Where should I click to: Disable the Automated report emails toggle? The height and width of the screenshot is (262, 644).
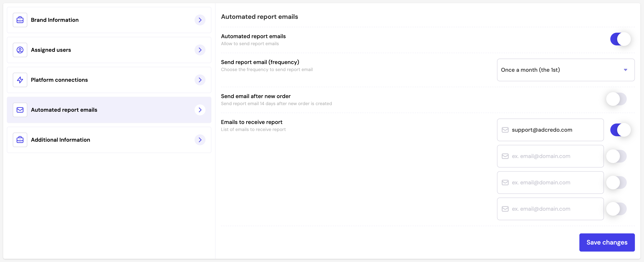click(x=620, y=39)
